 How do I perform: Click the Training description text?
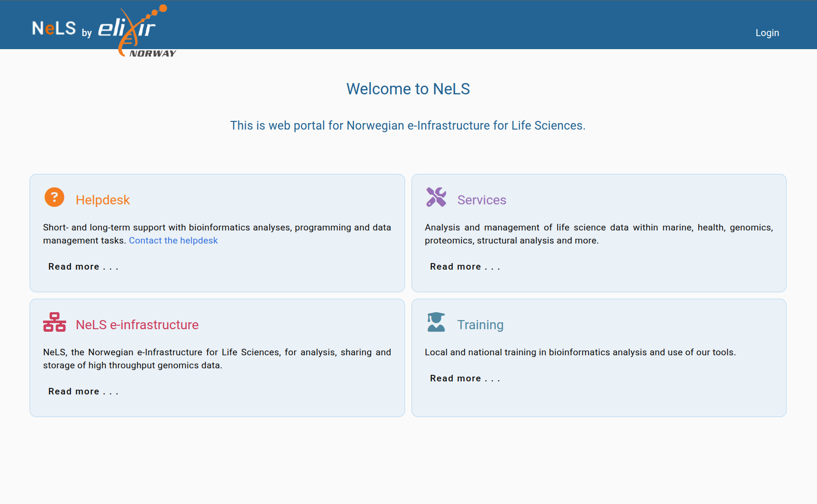pos(580,352)
